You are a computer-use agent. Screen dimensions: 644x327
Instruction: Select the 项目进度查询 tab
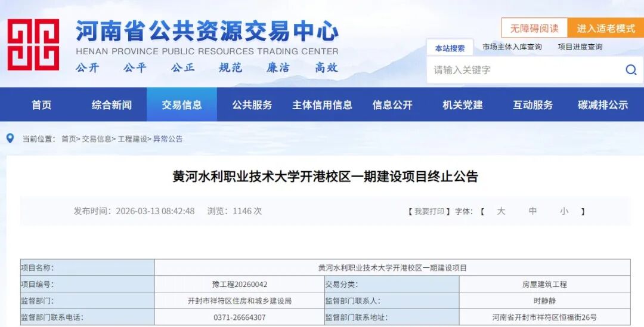[x=580, y=47]
